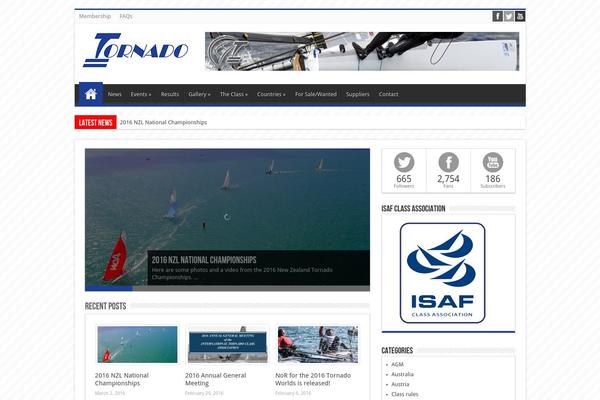
Task: Expand the Gallery menu
Action: [x=199, y=94]
